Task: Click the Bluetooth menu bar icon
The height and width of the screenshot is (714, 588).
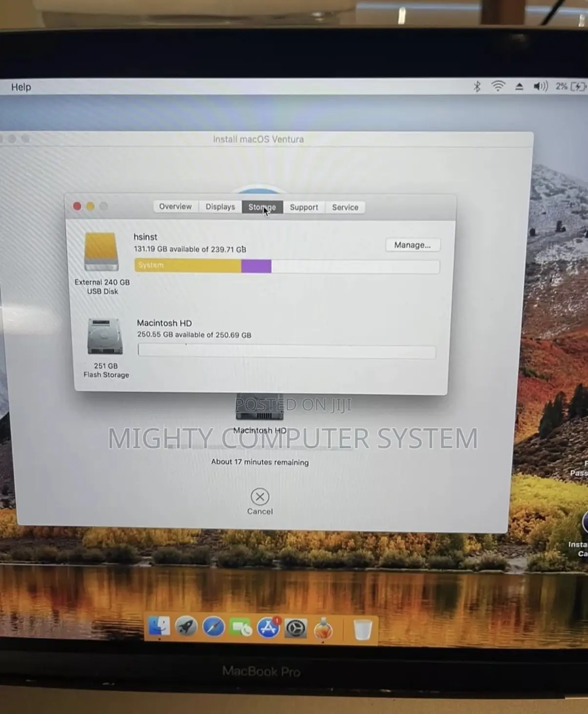Action: [x=477, y=87]
